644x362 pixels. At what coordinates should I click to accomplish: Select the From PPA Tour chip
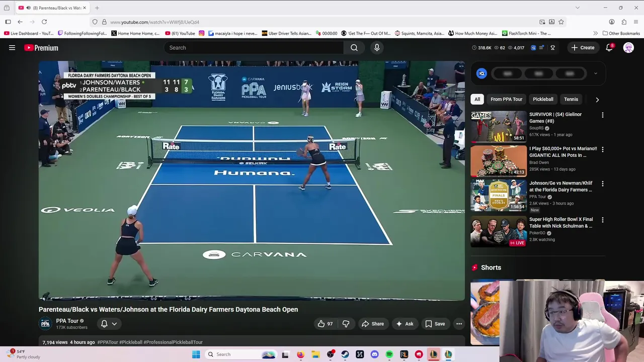(506, 99)
